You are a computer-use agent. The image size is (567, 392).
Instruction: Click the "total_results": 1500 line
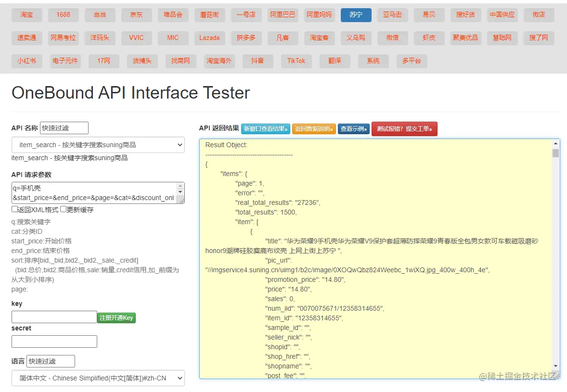[266, 213]
